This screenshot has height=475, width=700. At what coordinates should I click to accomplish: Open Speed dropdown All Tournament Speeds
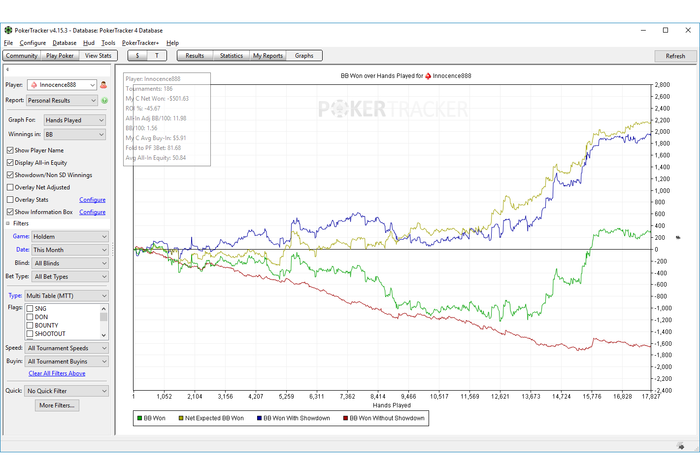[x=66, y=348]
